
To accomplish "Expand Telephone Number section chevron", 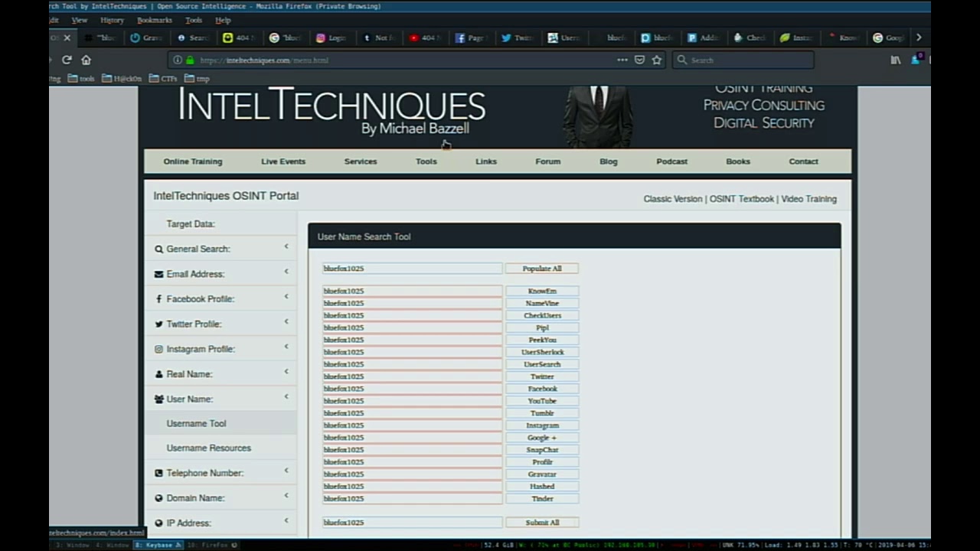I will 286,471.
